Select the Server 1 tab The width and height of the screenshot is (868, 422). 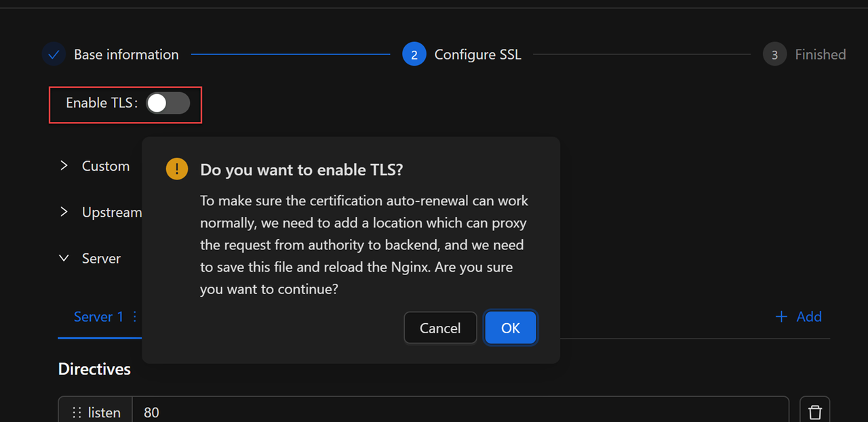(98, 316)
